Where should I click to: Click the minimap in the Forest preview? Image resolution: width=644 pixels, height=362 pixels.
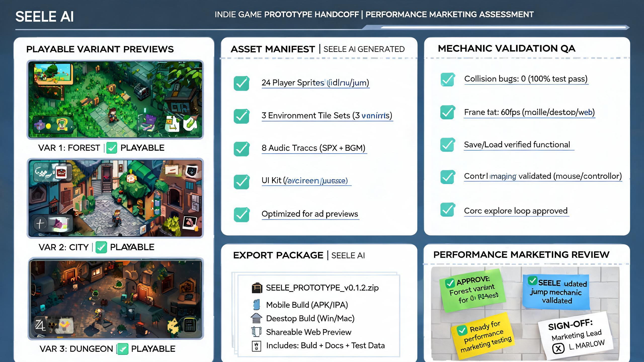pos(53,74)
